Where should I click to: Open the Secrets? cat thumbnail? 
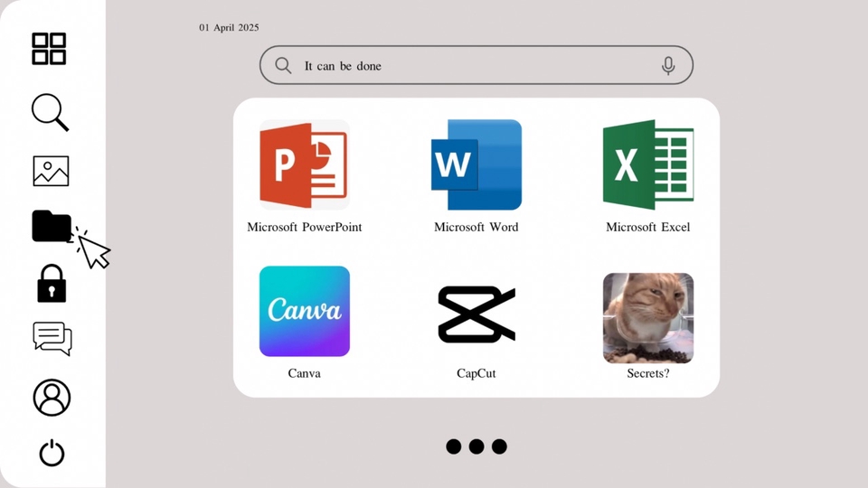[x=648, y=318]
